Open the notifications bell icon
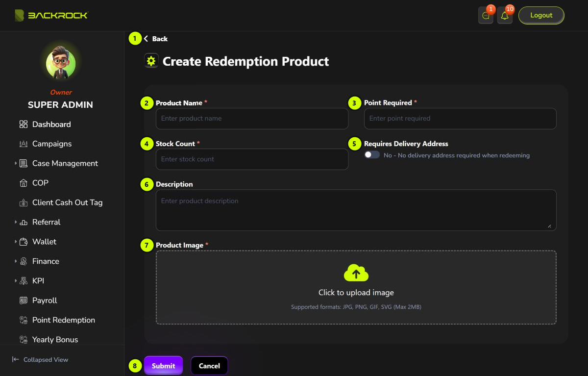Viewport: 588px width, 376px height. [x=505, y=16]
